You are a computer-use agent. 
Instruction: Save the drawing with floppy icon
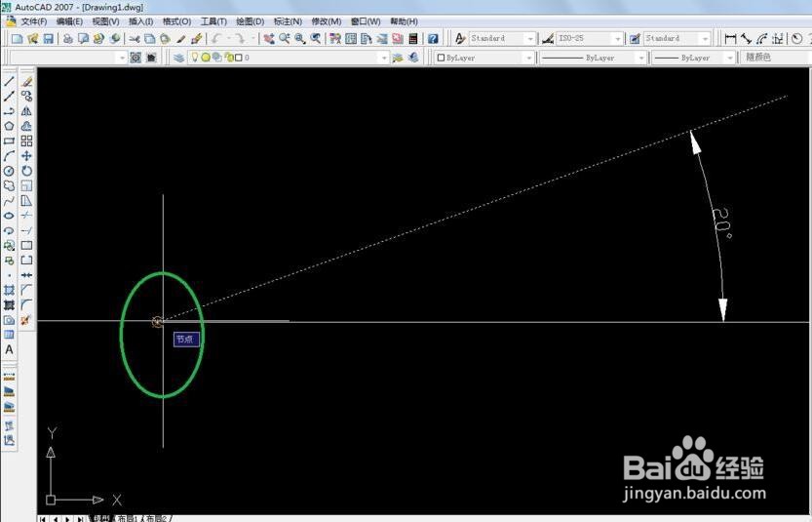48,39
